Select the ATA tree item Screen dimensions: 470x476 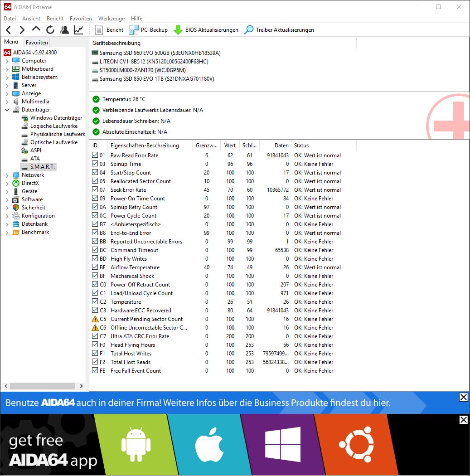[35, 159]
